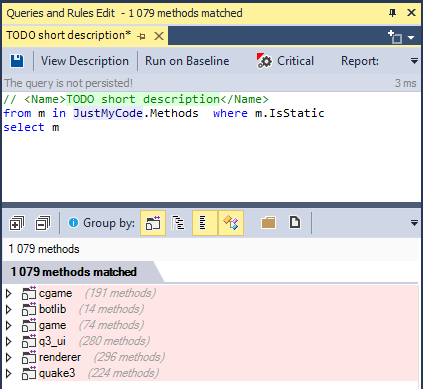Toggle group by method members
The height and width of the screenshot is (389, 423).
(x=231, y=223)
